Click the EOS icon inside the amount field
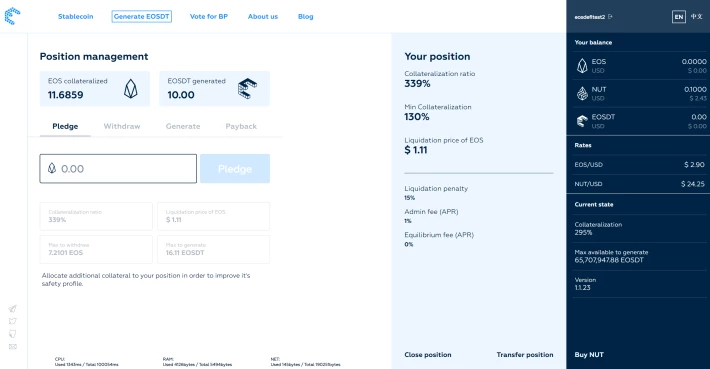The width and height of the screenshot is (710, 369). [x=52, y=168]
